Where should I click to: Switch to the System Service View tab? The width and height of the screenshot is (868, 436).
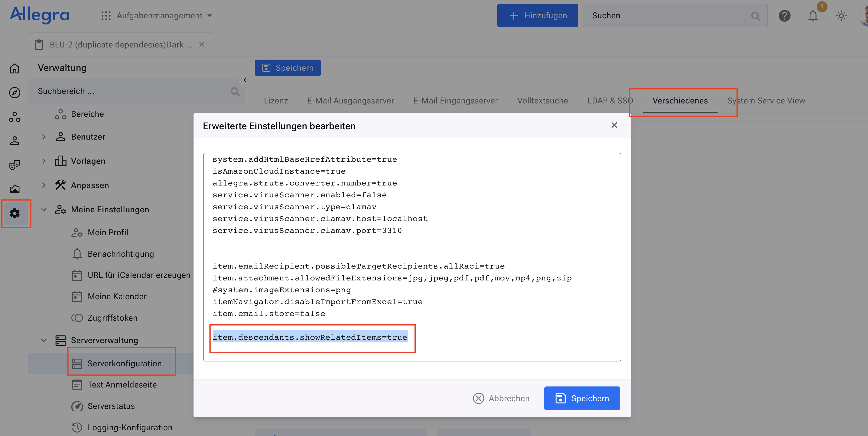(x=766, y=101)
